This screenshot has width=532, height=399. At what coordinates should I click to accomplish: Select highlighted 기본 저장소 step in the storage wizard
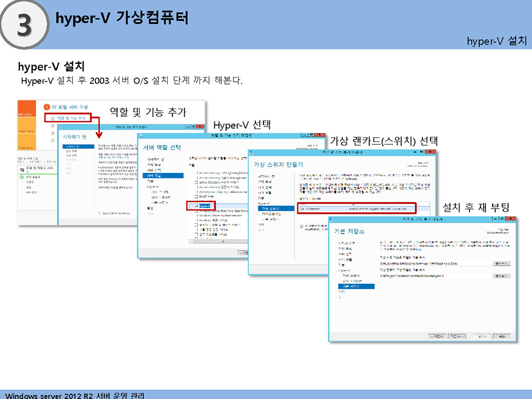[356, 286]
